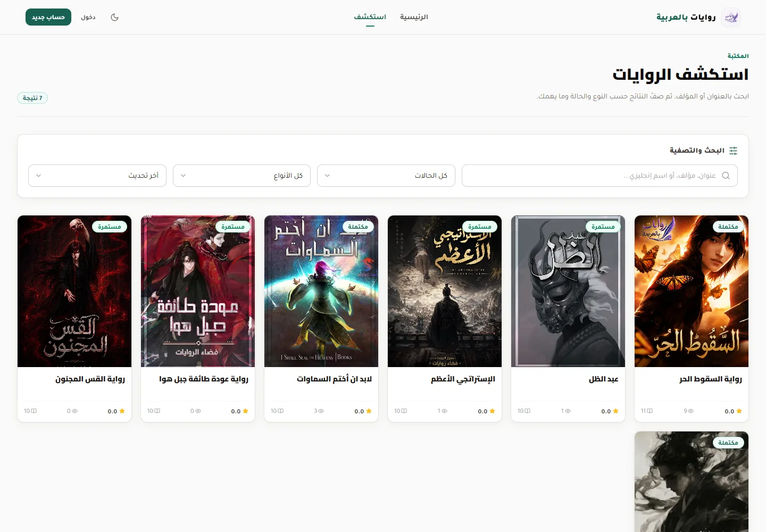Click views eye icon on القس المجنون card
The width and height of the screenshot is (766, 532).
click(74, 411)
